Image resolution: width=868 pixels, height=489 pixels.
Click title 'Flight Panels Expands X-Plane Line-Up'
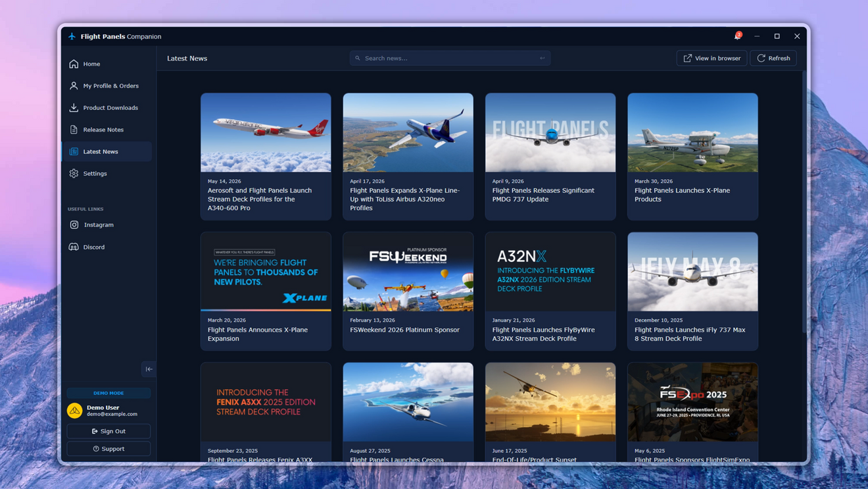click(404, 199)
